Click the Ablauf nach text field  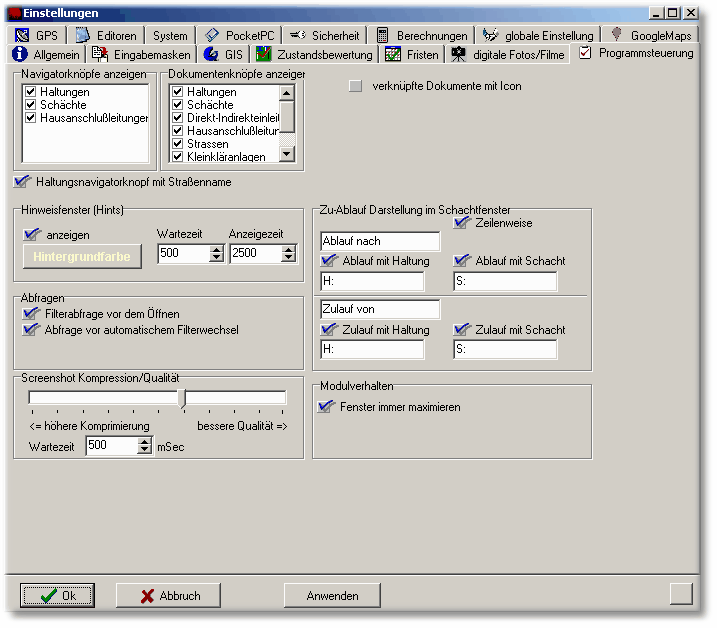pos(380,241)
